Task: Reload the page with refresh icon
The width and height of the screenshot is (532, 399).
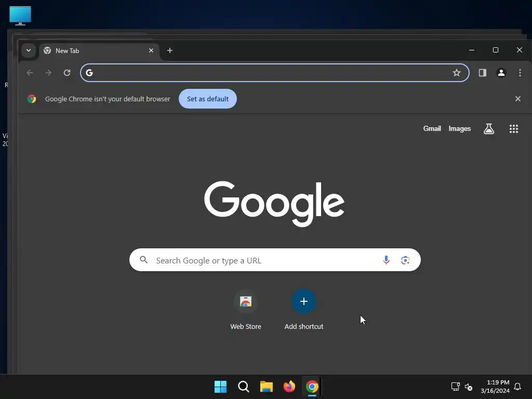Action: (x=67, y=73)
